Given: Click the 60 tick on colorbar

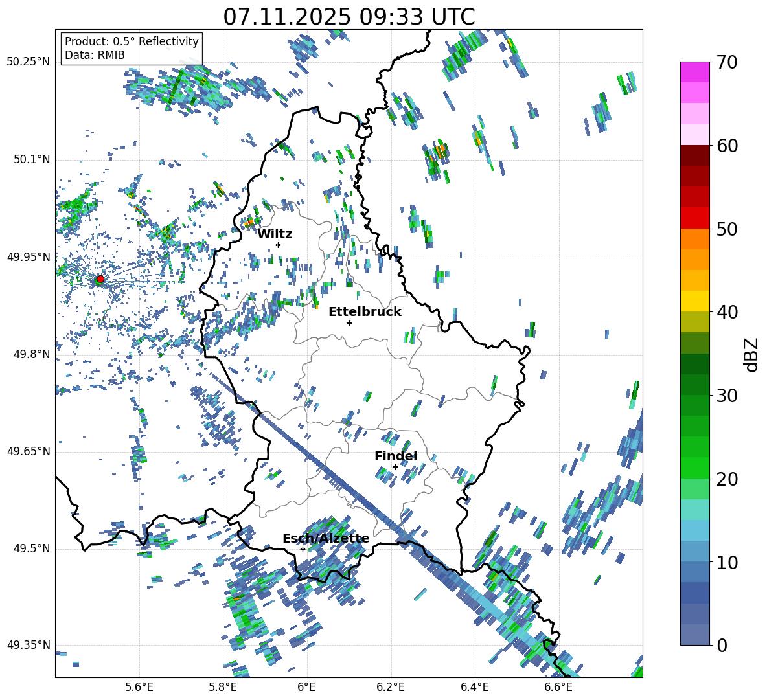Looking at the screenshot, I should pos(727,146).
